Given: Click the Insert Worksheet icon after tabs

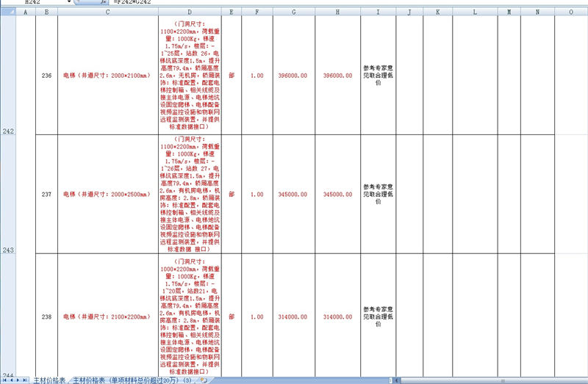Looking at the screenshot, I should (204, 380).
